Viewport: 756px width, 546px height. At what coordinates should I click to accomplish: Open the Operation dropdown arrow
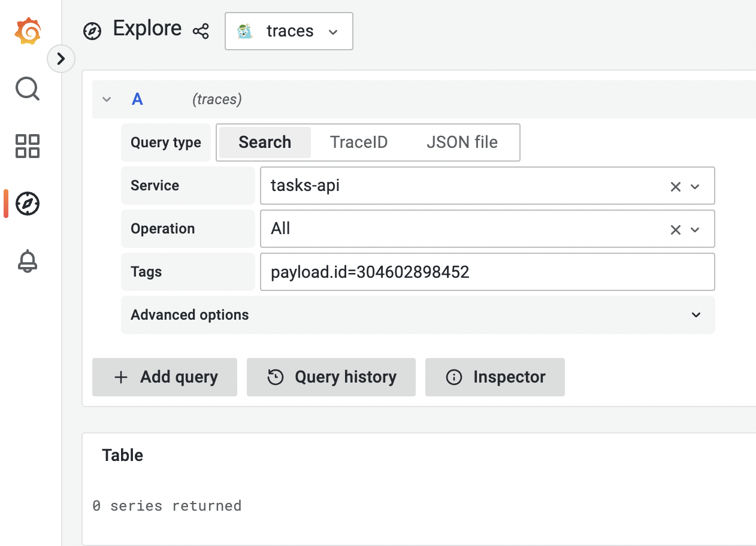point(695,230)
